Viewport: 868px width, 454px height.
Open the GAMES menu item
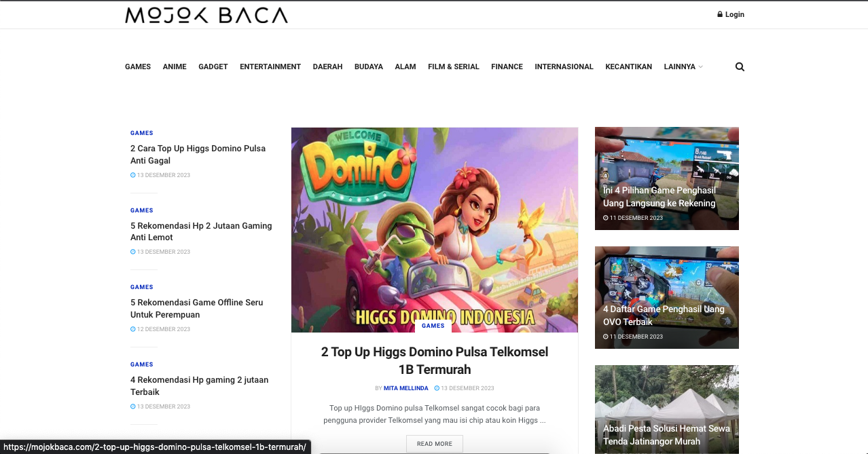[x=138, y=67]
